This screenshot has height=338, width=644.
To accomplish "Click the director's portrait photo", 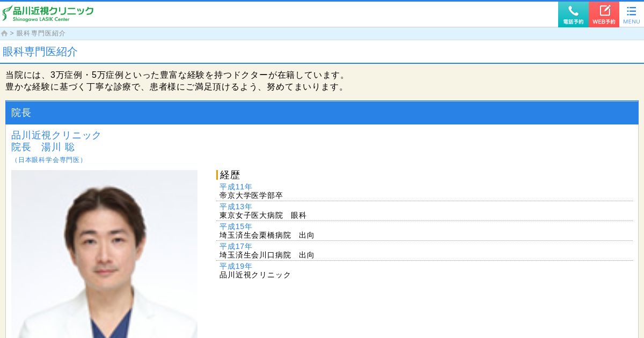I will (x=104, y=254).
